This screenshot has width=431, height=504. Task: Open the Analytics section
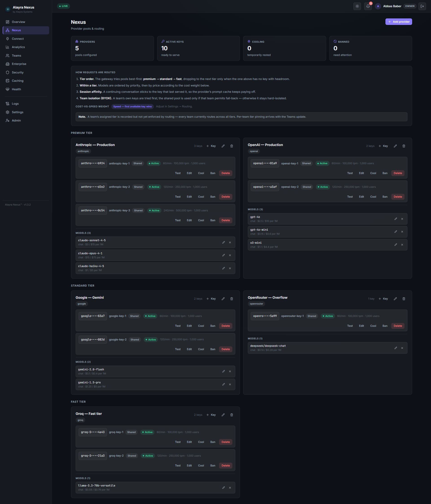click(26, 47)
